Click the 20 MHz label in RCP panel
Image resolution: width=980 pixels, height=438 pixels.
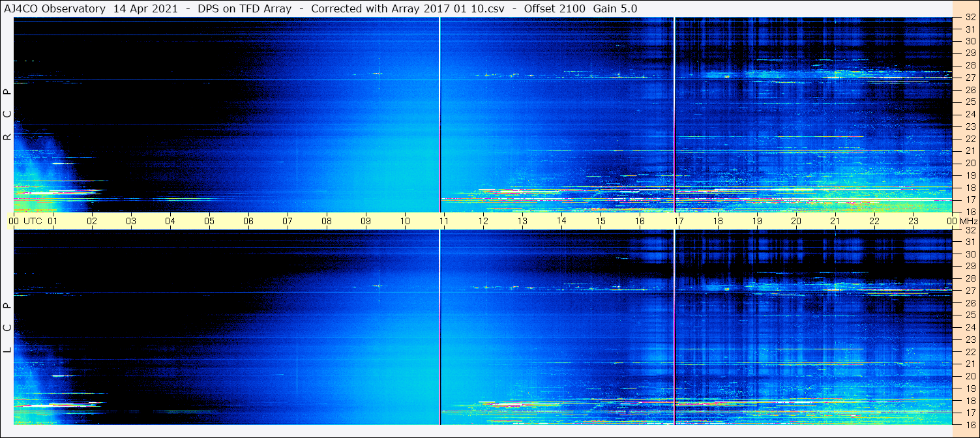click(x=970, y=163)
